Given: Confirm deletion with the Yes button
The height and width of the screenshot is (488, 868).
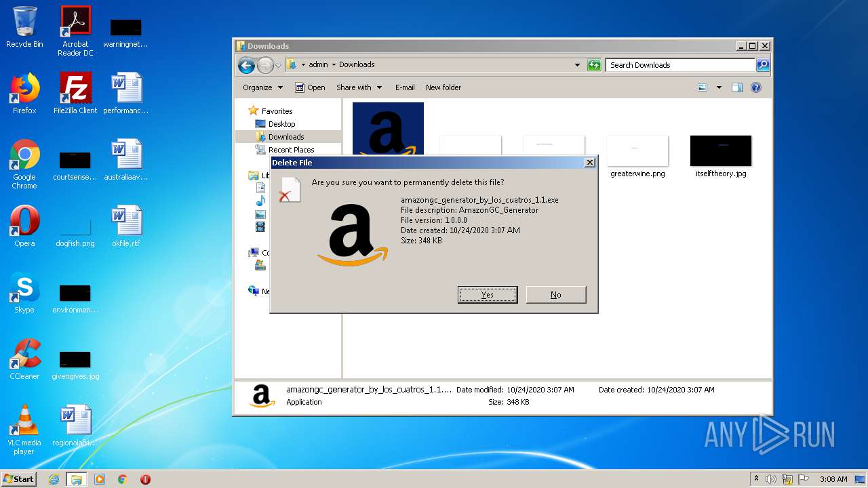Looking at the screenshot, I should 488,294.
